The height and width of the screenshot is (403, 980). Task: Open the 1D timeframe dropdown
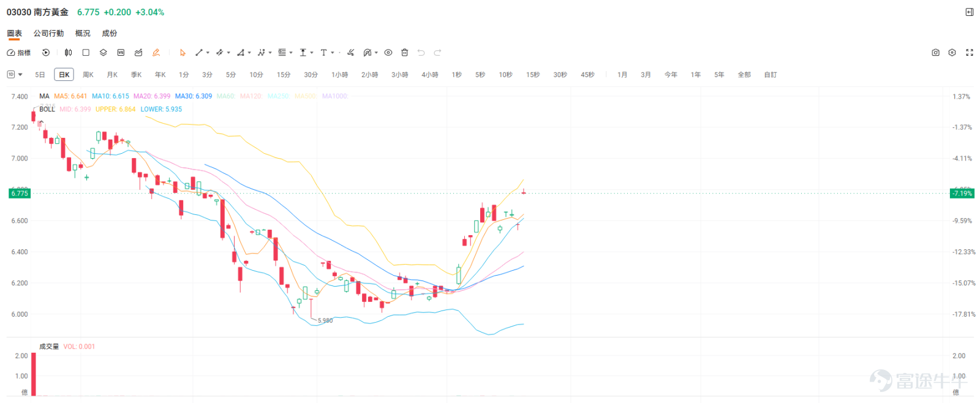[x=15, y=75]
